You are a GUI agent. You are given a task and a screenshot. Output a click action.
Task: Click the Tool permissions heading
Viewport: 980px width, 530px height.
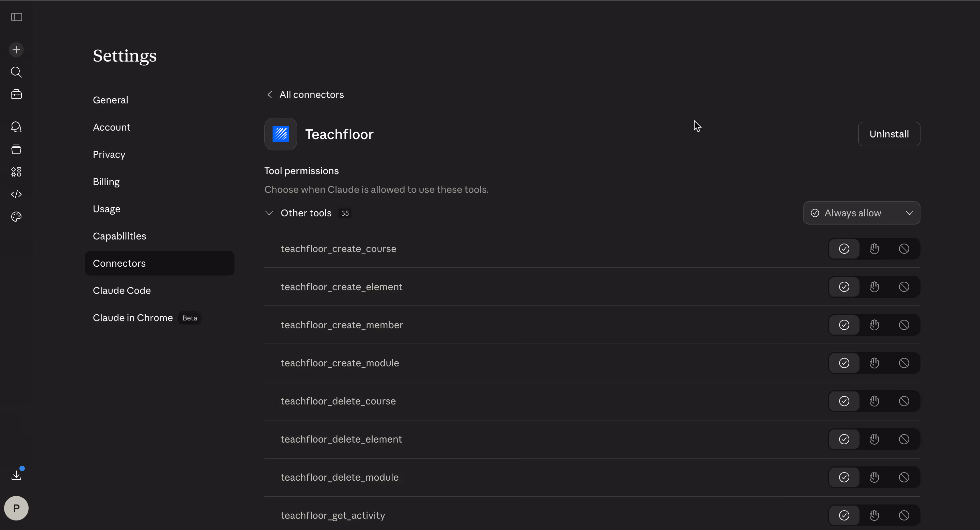301,171
